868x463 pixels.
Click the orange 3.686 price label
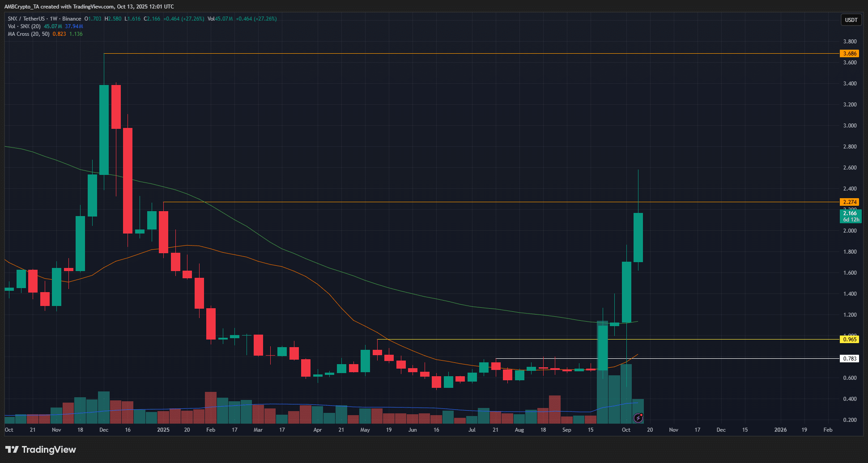[849, 54]
